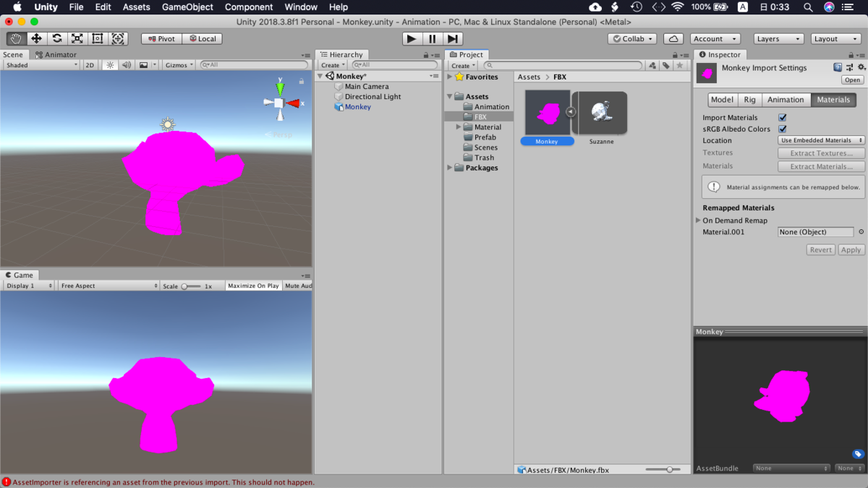Toggle Maximize On Play in Game view
Image resolution: width=868 pixels, height=488 pixels.
(x=253, y=286)
